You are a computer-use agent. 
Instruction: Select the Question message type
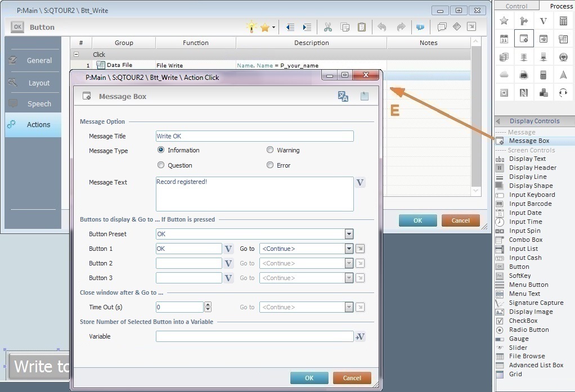(x=161, y=165)
